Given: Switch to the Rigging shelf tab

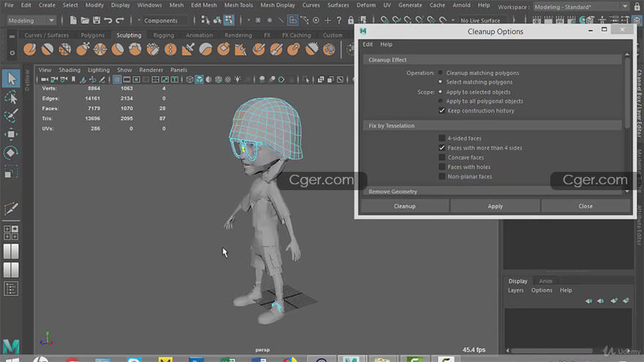Looking at the screenshot, I should 163,35.
